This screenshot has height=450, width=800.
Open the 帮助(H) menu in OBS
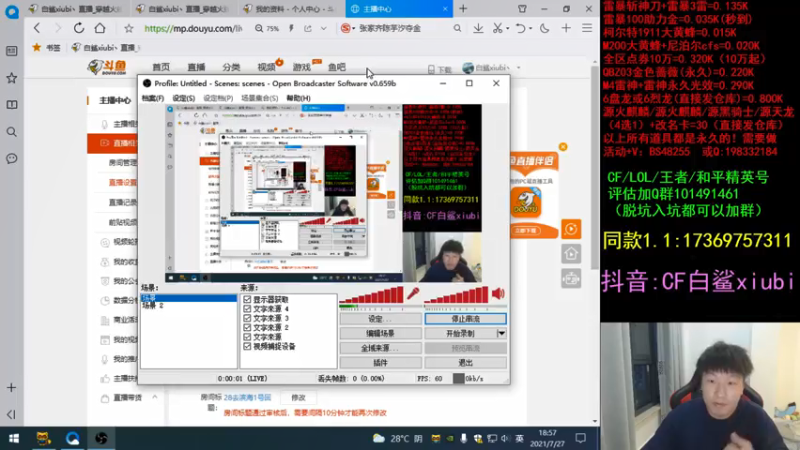(x=298, y=98)
